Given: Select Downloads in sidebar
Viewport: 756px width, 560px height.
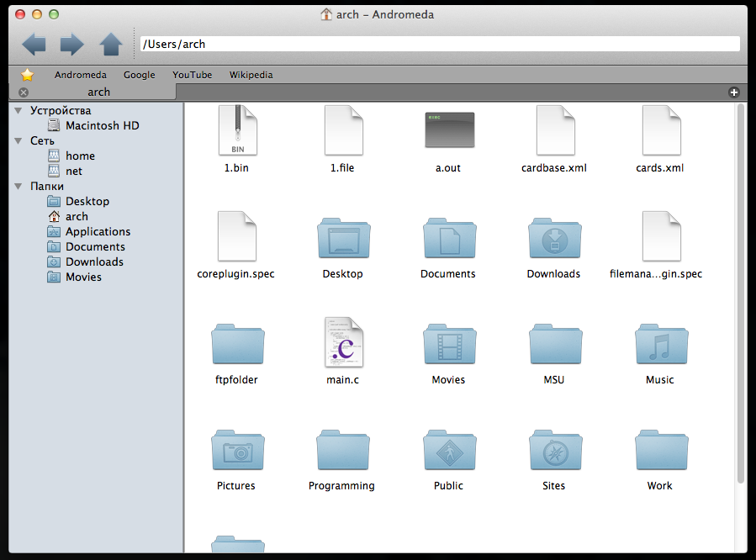Looking at the screenshot, I should (x=96, y=262).
